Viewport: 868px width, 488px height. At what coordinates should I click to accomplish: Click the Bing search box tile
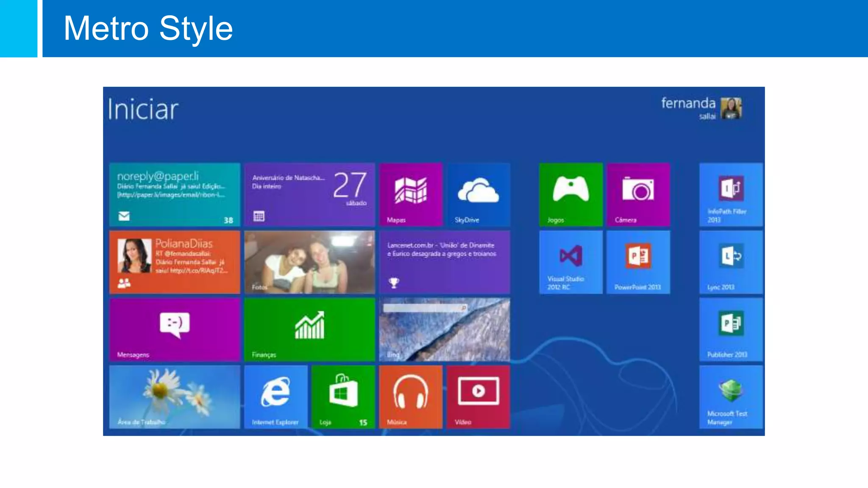[425, 308]
